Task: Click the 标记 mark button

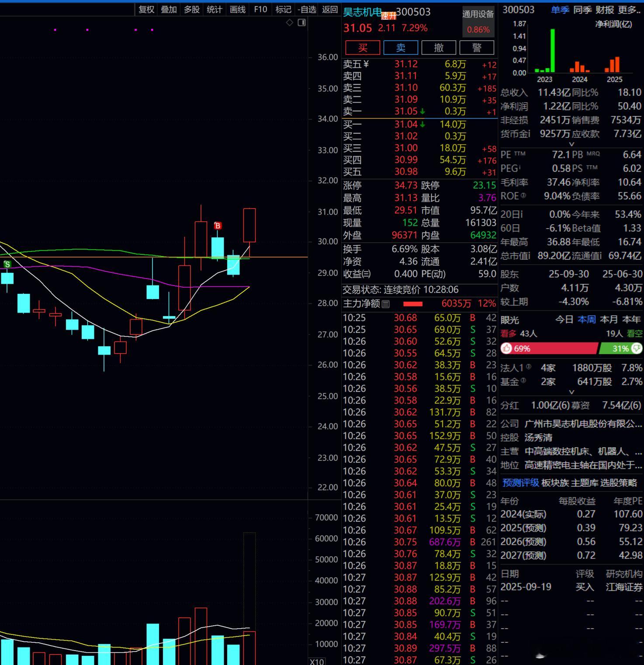Action: click(283, 9)
